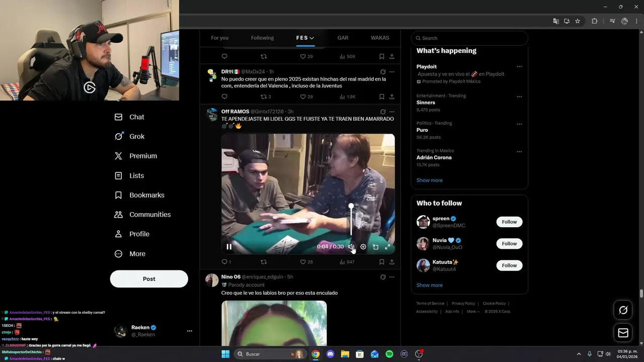
Task: Open more options on the Off RAMOS post
Action: (392, 112)
